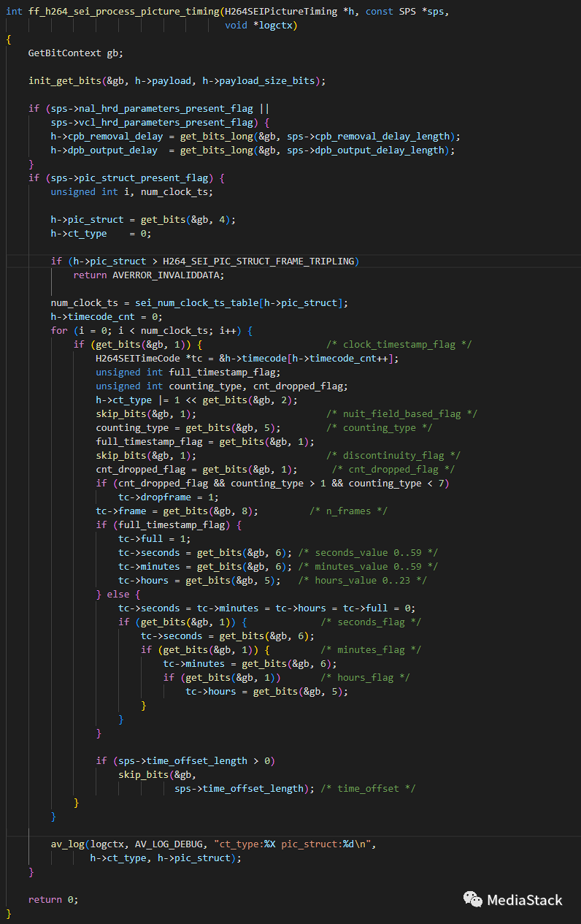The image size is (581, 924).
Task: Click the H264_SEI_PIC_STRUCT_FRAME_TRIPLING constant
Action: [261, 261]
